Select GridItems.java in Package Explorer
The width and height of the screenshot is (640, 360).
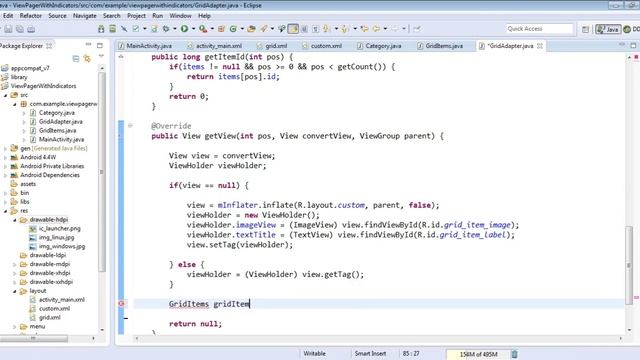click(x=57, y=131)
